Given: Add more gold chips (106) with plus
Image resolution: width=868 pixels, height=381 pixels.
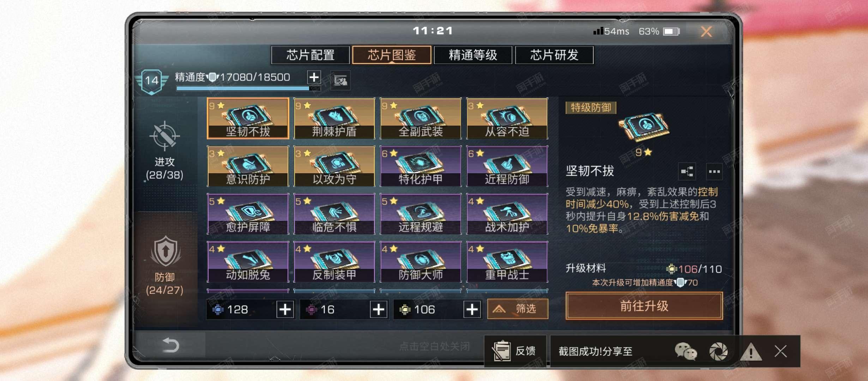Looking at the screenshot, I should 472,310.
